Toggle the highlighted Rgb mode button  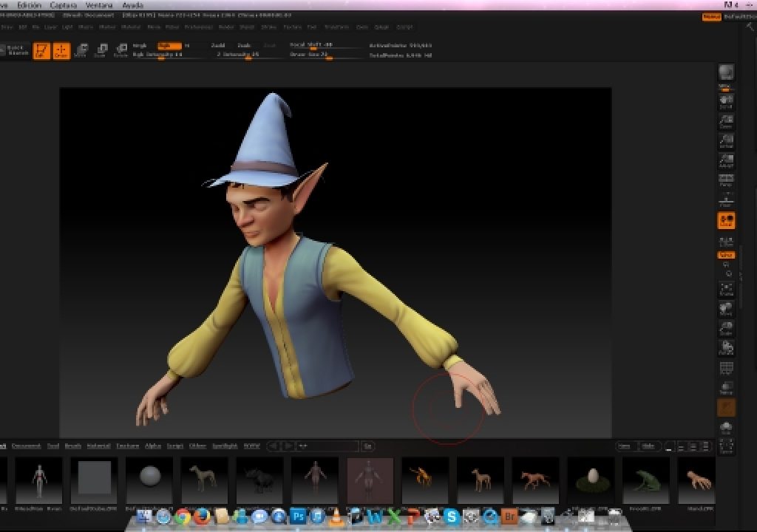[169, 46]
